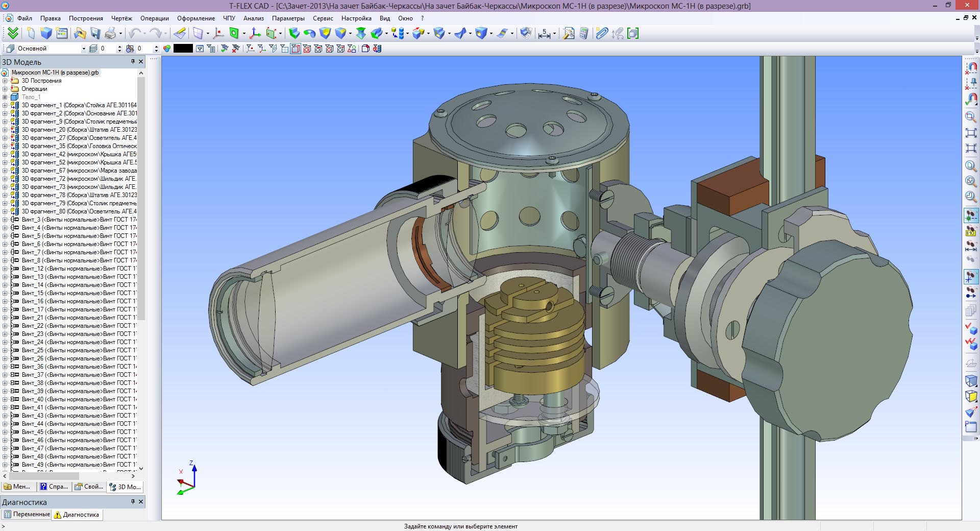Open the Оформление menu

click(196, 18)
